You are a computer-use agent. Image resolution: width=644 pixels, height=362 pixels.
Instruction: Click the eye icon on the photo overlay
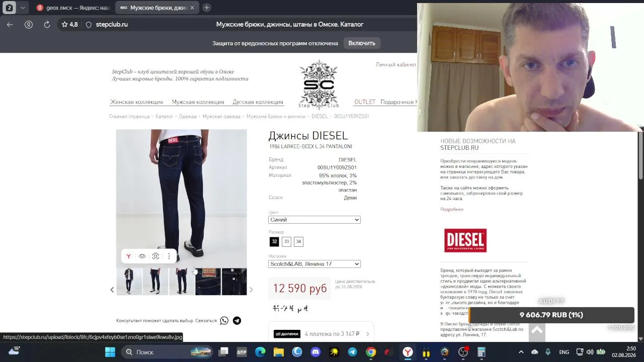(x=142, y=256)
